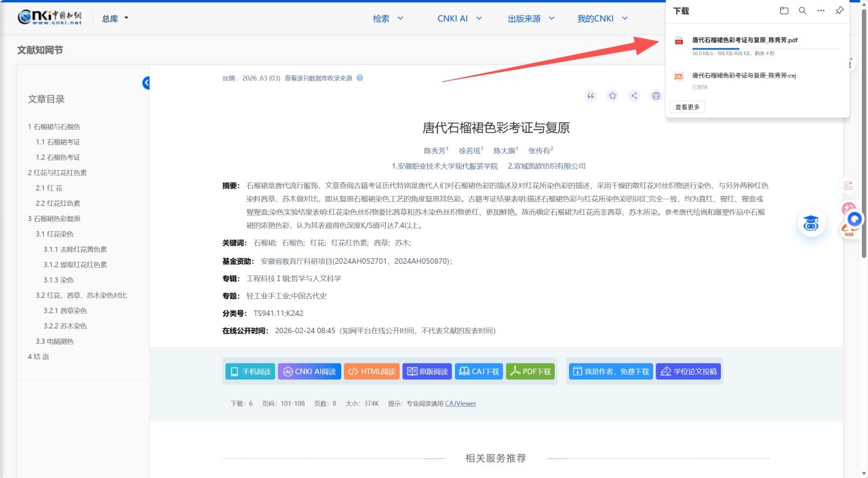Click author 陈秀芳

tap(435, 151)
